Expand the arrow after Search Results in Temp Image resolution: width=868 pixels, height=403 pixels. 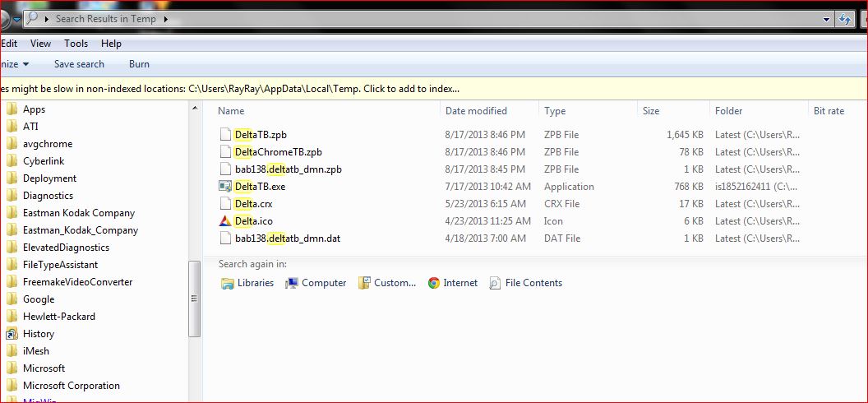tap(165, 19)
